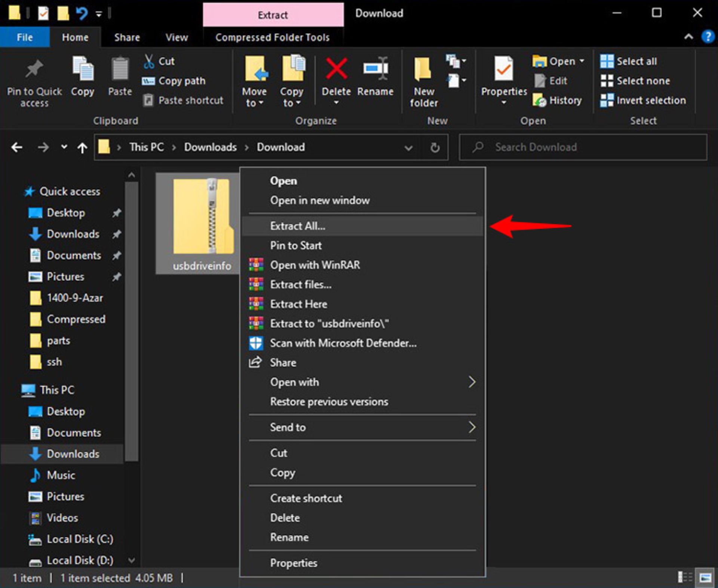Click inside the Search Download field
Screen dimensions: 718x588
click(x=580, y=147)
